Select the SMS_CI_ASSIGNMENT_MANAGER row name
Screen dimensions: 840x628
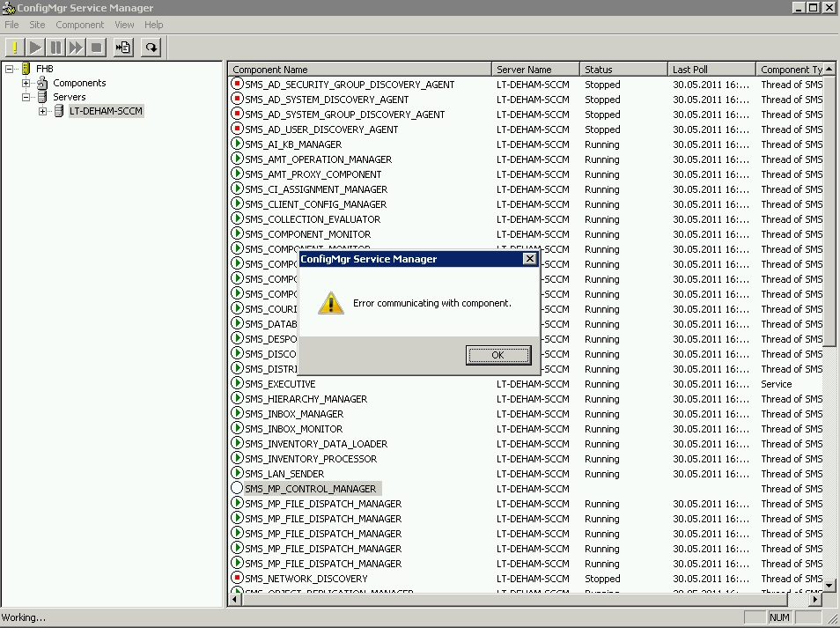click(x=316, y=189)
